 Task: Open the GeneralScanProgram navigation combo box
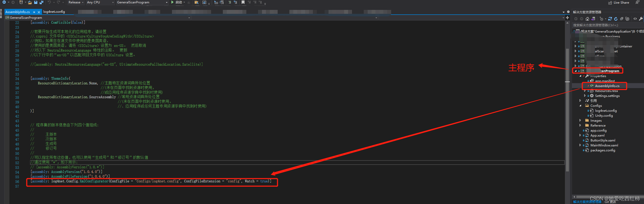[x=98, y=18]
